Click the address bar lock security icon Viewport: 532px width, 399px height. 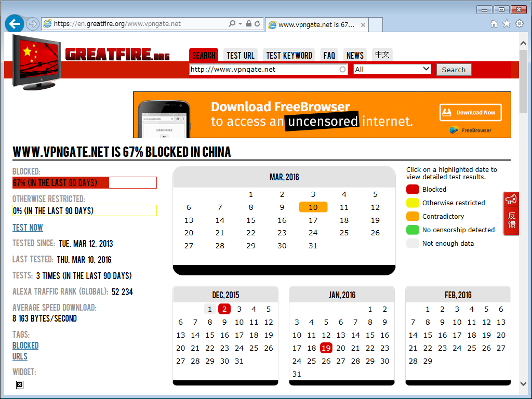(x=249, y=23)
